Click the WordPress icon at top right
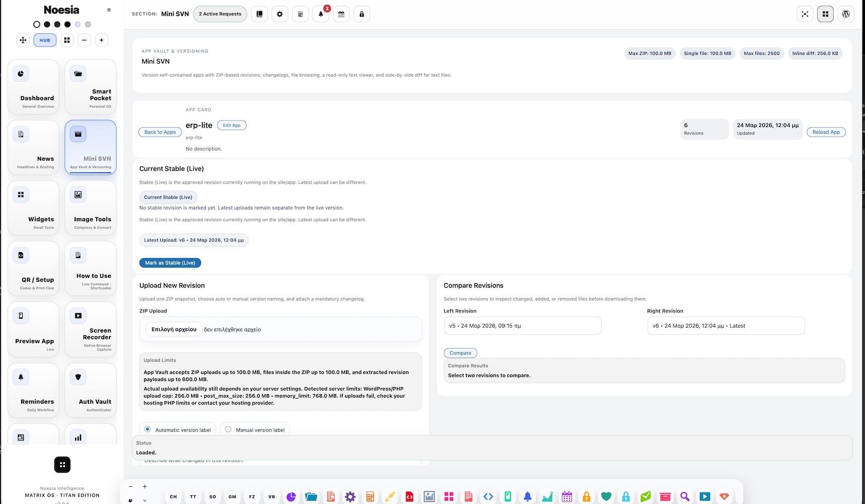 pos(846,14)
